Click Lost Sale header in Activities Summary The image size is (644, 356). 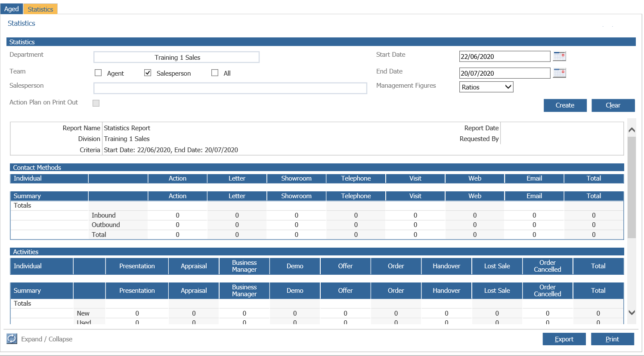tap(497, 291)
